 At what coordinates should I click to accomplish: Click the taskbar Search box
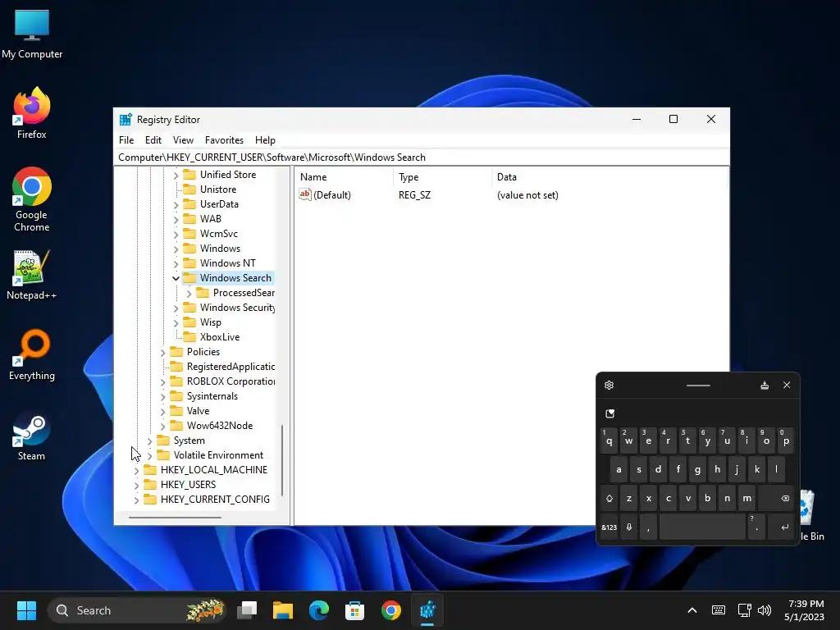(x=137, y=610)
